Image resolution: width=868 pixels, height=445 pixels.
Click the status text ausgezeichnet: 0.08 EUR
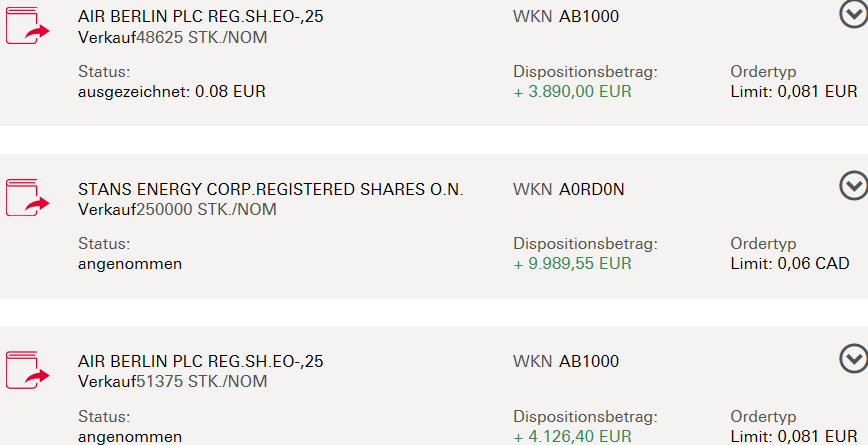tap(171, 92)
